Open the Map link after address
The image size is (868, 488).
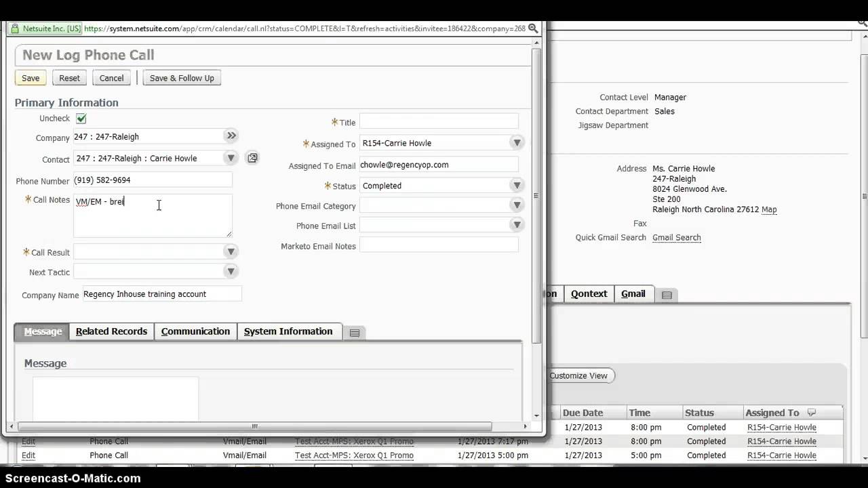click(x=769, y=209)
